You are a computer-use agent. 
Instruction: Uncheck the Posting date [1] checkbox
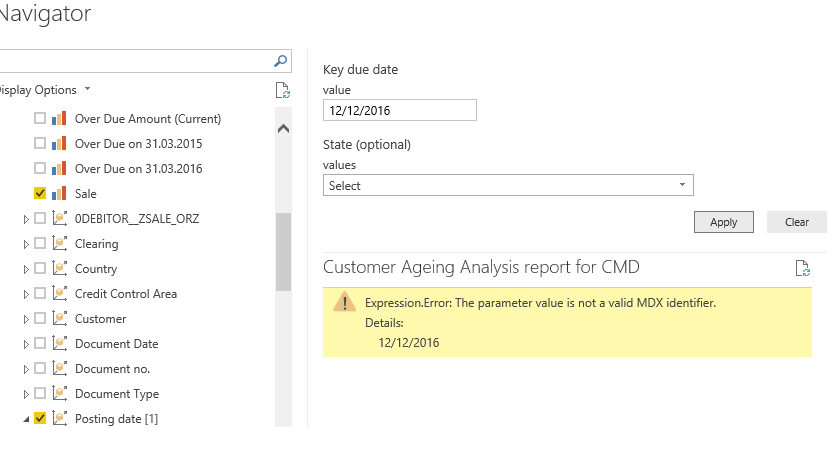(40, 418)
